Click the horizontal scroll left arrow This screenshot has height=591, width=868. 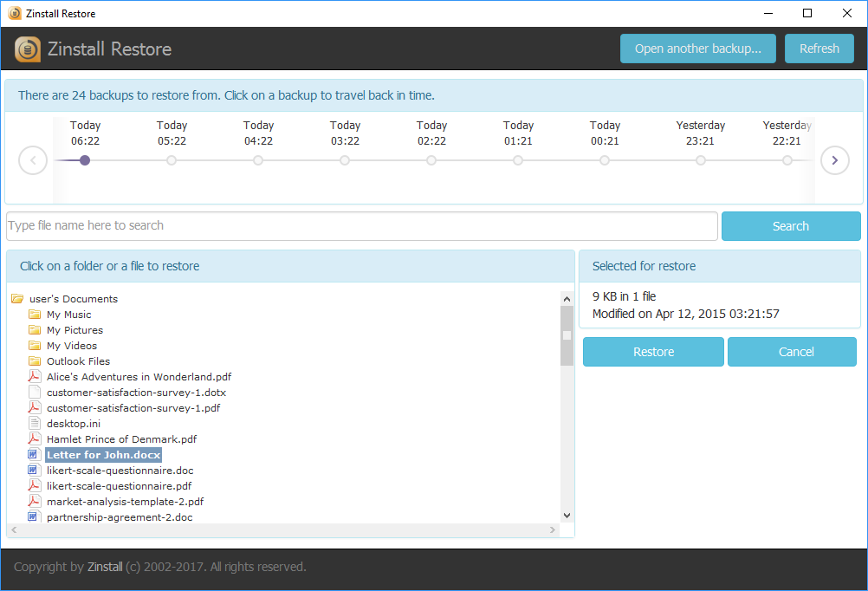pos(14,530)
